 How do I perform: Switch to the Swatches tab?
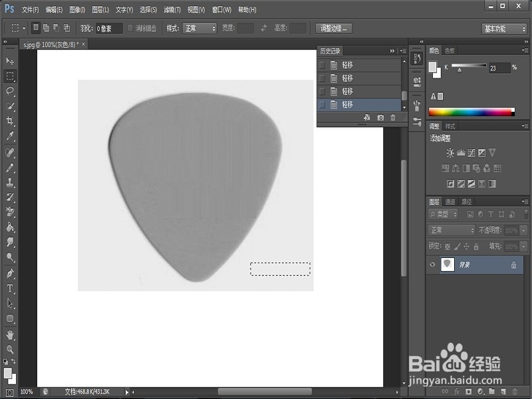coord(450,51)
